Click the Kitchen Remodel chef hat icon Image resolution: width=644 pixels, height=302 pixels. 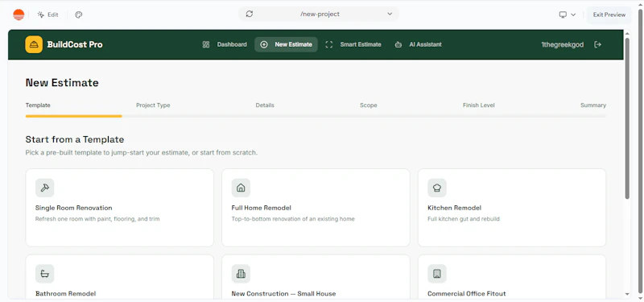pos(437,188)
